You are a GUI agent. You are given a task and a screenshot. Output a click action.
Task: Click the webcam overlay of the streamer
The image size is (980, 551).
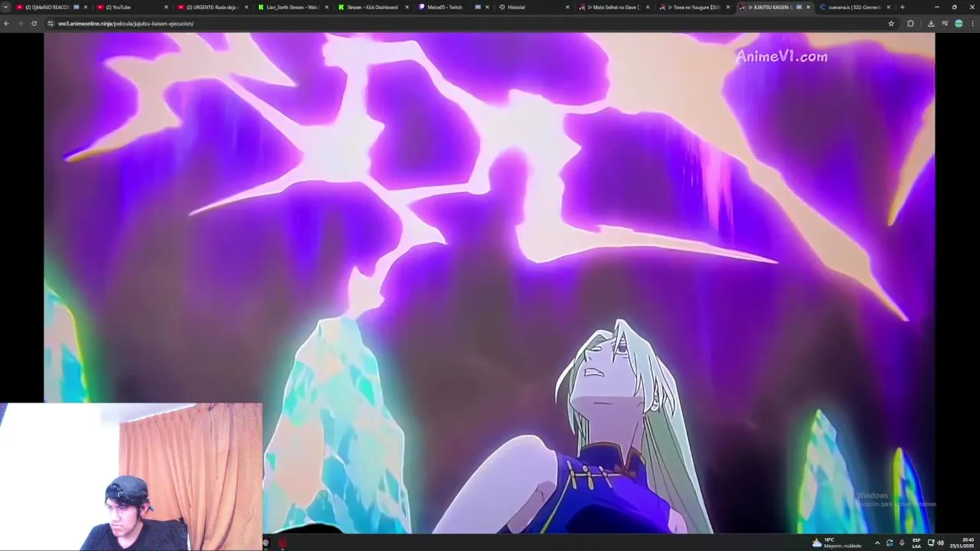tap(131, 477)
